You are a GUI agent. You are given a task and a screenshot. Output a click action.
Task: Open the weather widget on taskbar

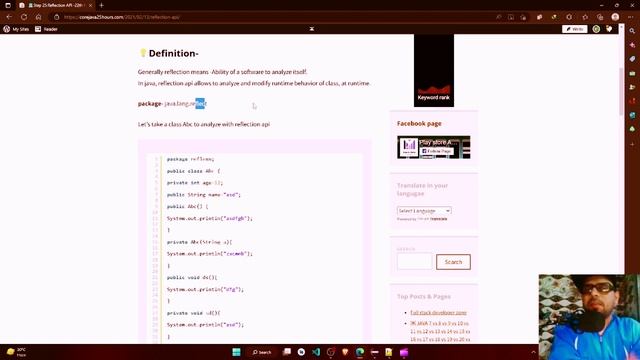tap(16, 352)
